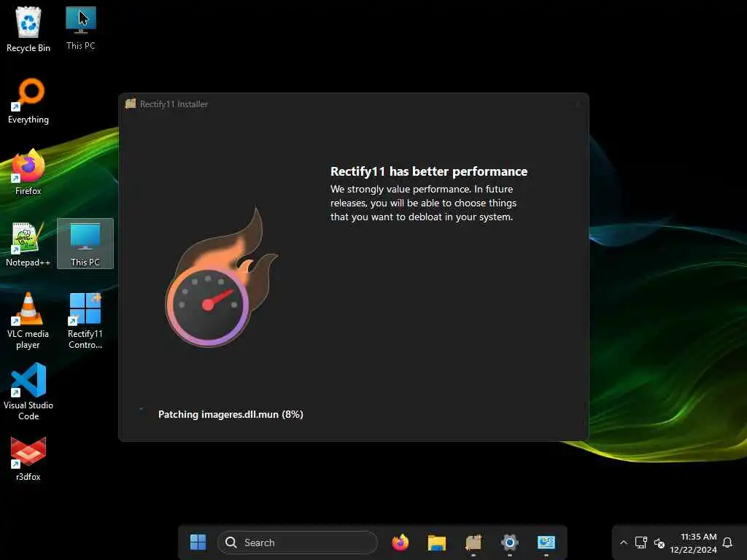This screenshot has width=747, height=560.
Task: Select the top This PC desktop icon
Action: pos(80,28)
